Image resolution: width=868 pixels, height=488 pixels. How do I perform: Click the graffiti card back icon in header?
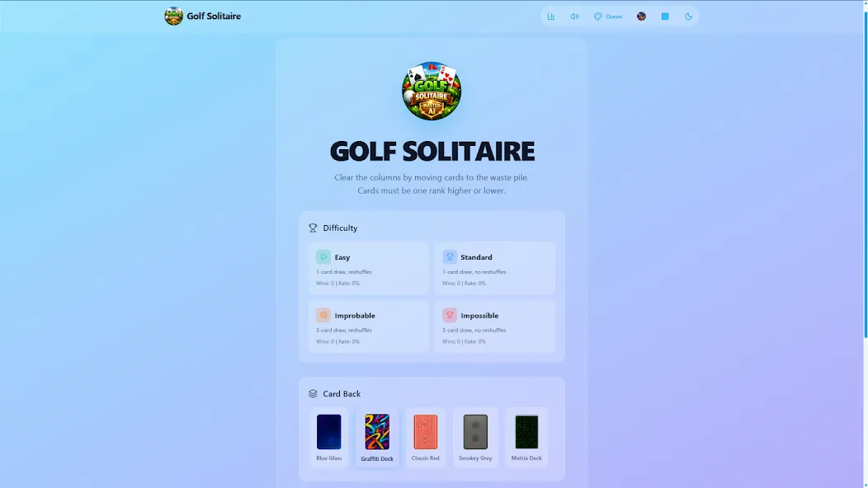(x=641, y=16)
